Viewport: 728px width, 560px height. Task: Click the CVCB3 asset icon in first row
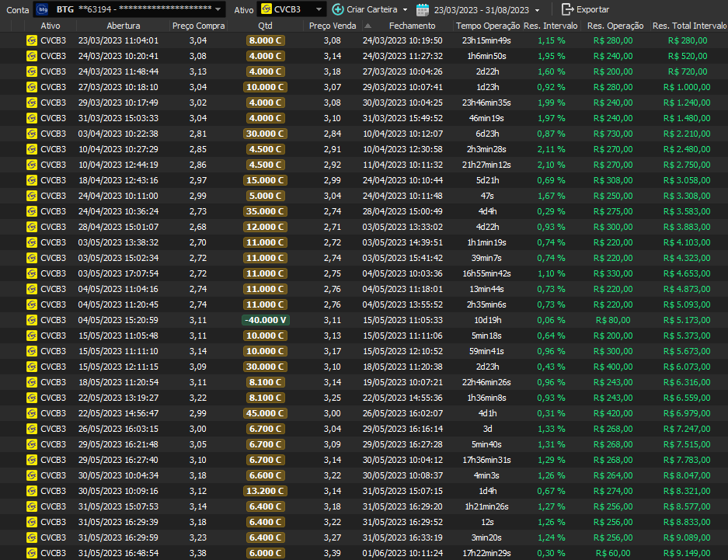click(x=32, y=40)
